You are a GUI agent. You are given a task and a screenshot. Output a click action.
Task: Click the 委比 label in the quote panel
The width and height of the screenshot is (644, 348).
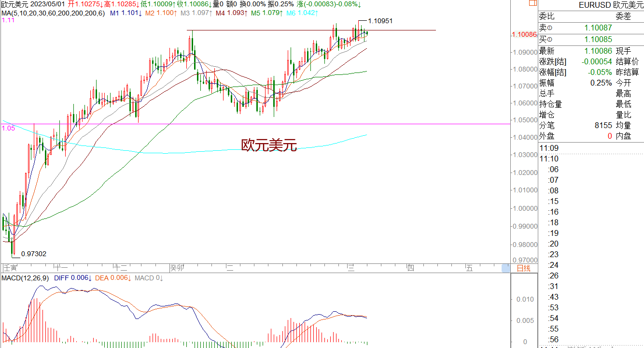pos(547,16)
